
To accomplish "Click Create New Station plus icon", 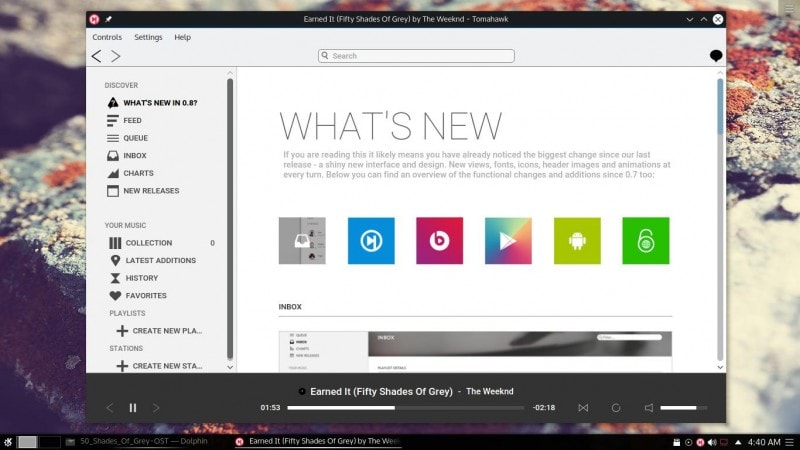I will click(122, 366).
